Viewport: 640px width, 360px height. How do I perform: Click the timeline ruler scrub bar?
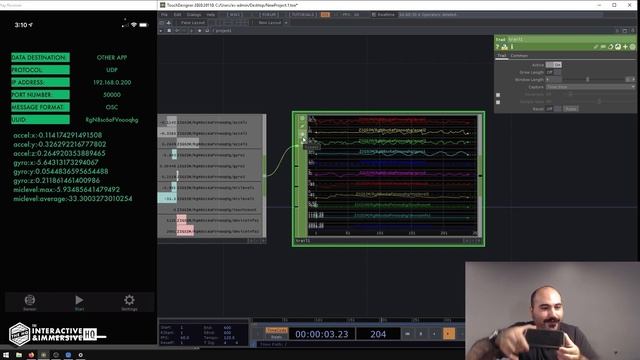(357, 320)
